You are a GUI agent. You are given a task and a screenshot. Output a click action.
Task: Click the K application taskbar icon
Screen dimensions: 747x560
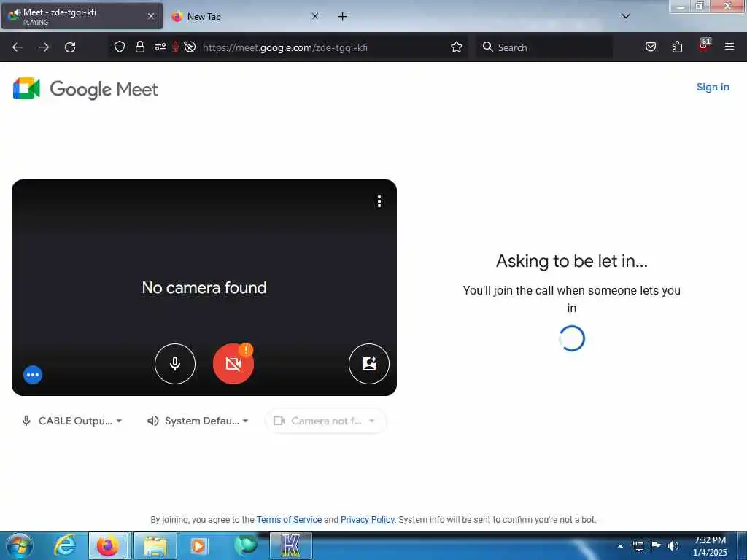tap(290, 545)
